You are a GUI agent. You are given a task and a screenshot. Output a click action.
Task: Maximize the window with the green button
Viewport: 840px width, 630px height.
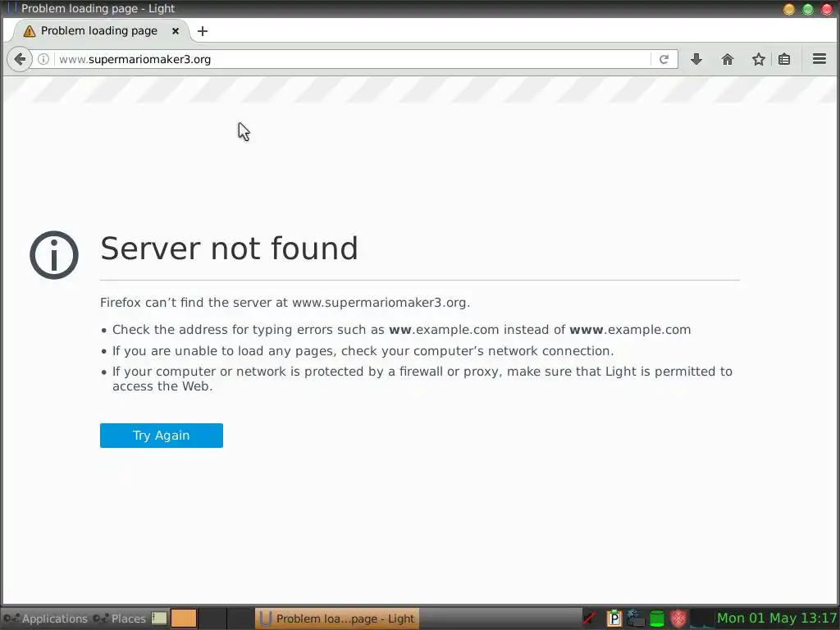coord(808,9)
